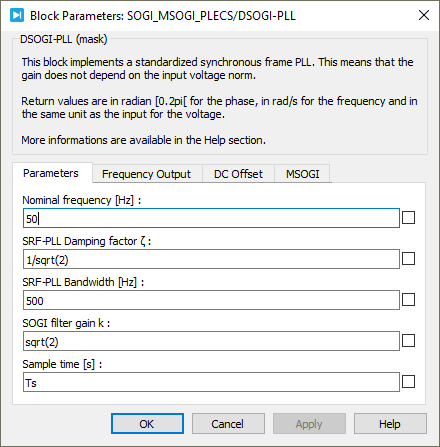Click the Simulink block icon in title bar
Screen dimensions: 440x447
(17, 15)
